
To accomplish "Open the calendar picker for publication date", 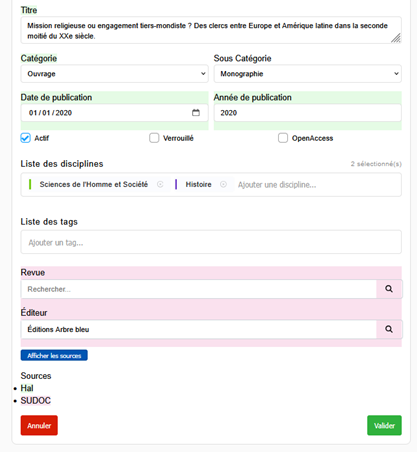I will point(196,113).
